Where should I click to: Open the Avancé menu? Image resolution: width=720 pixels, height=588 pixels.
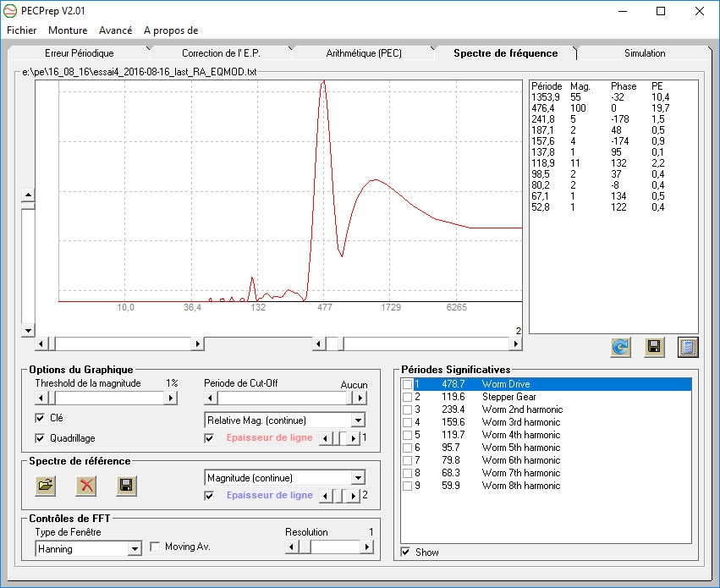click(115, 30)
